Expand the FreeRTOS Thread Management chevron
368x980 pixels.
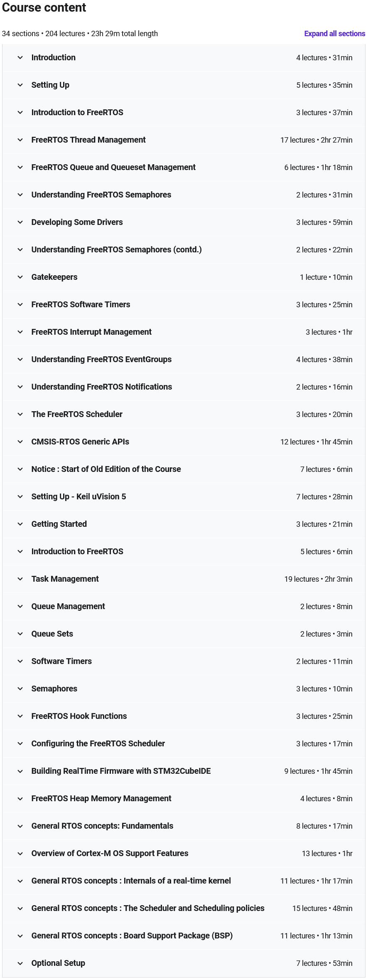coord(20,140)
